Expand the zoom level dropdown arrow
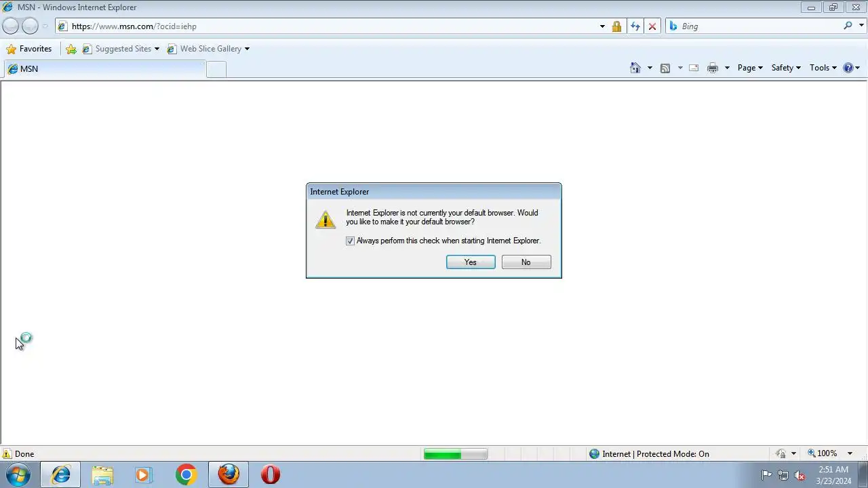This screenshot has width=868, height=488. [x=850, y=454]
